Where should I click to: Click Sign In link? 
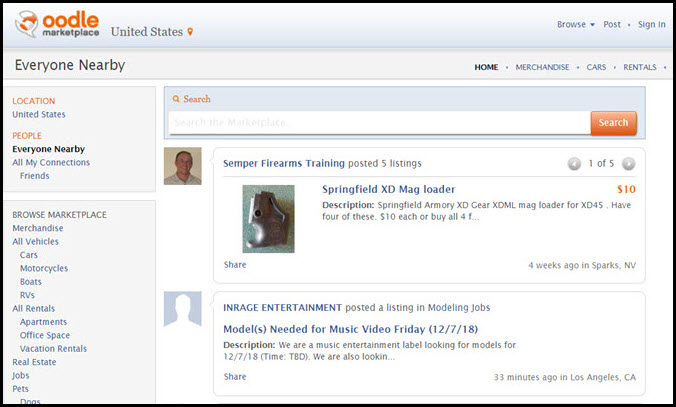(x=651, y=25)
